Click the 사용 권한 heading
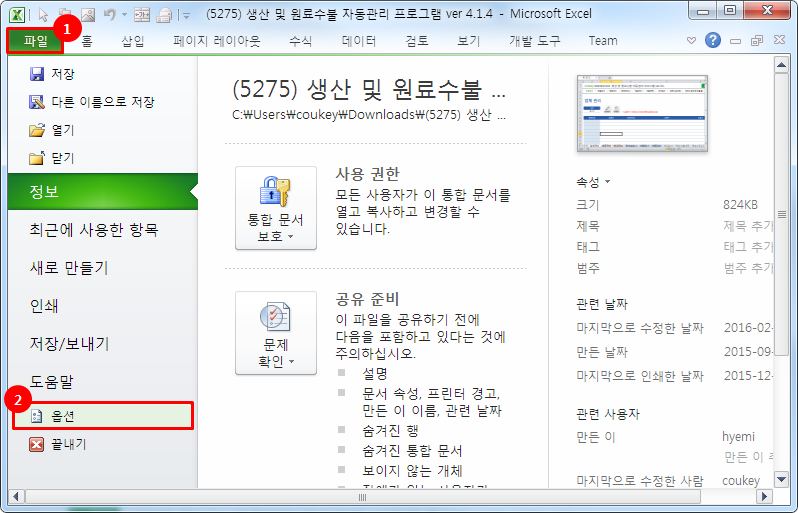 367,174
